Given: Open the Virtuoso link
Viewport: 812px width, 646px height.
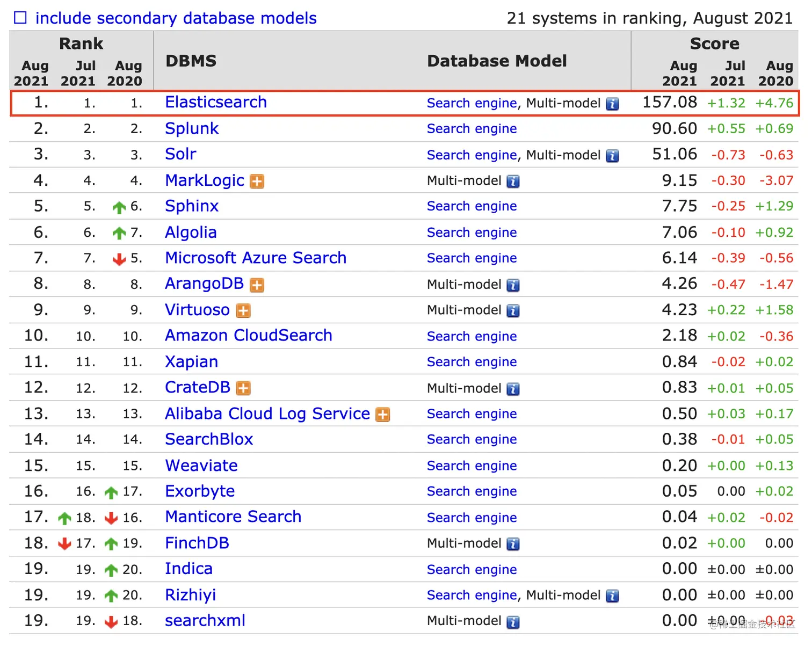Looking at the screenshot, I should (197, 310).
